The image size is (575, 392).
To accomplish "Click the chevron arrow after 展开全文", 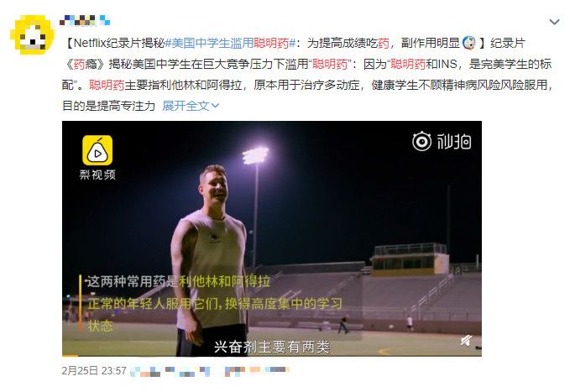I will 215,106.
